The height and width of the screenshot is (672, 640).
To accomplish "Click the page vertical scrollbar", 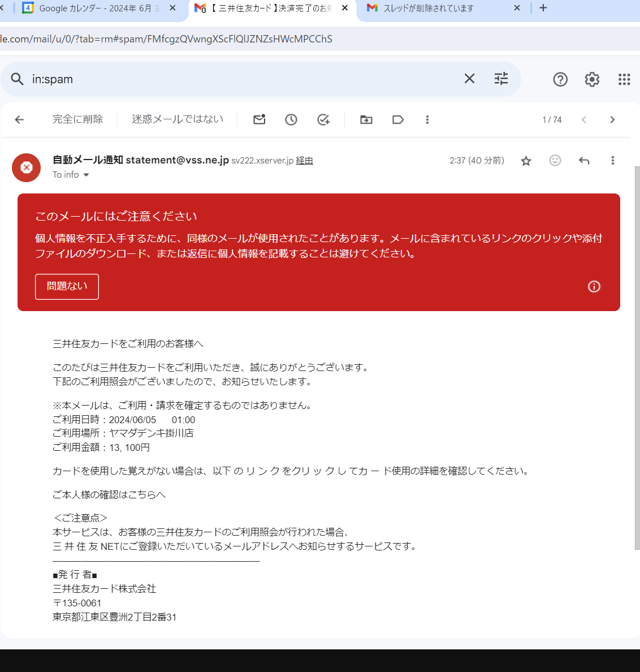I will pos(637,358).
